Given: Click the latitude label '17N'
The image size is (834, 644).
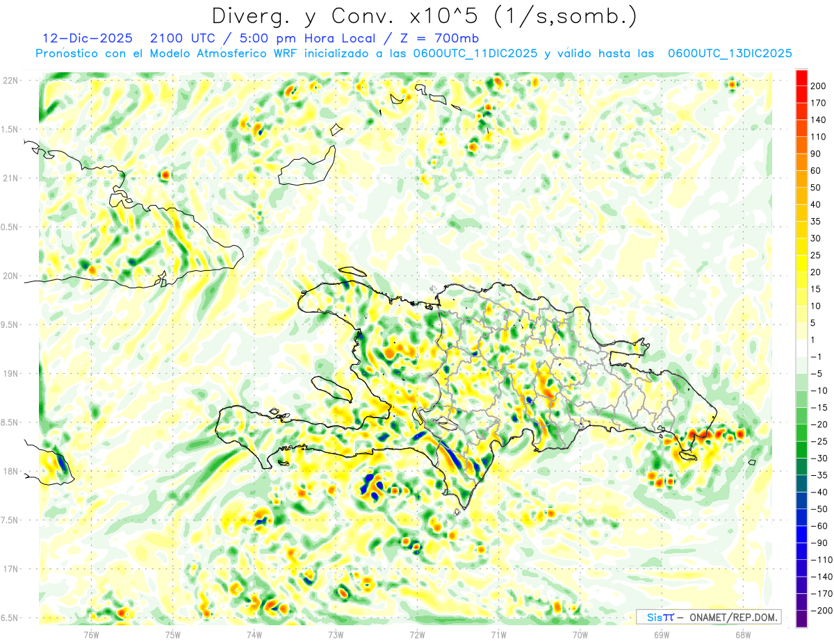Looking at the screenshot, I should point(12,569).
